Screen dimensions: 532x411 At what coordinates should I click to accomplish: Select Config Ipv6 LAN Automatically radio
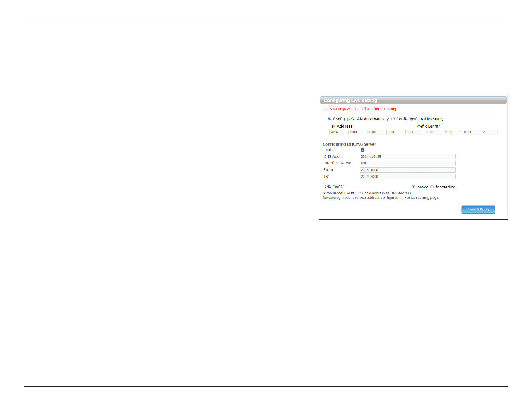[x=329, y=119]
